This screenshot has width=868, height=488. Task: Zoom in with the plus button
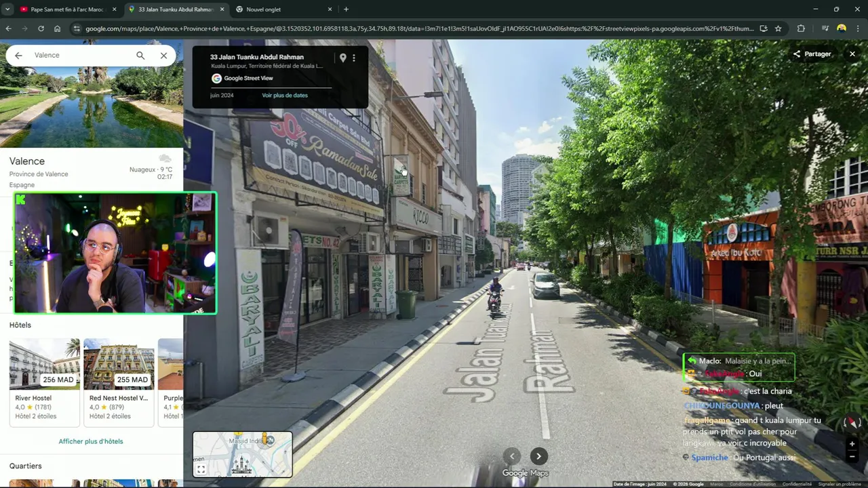pos(852,444)
